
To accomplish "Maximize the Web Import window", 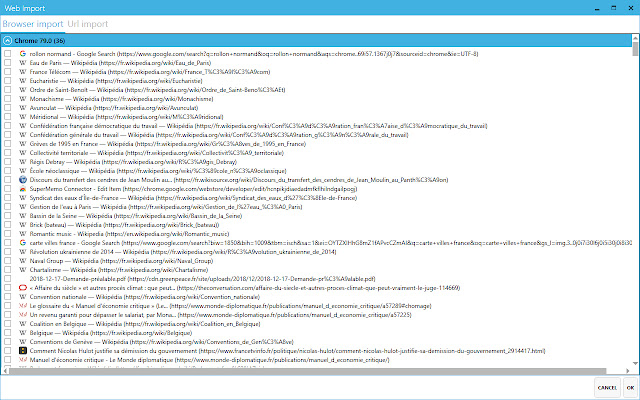I will (x=613, y=8).
